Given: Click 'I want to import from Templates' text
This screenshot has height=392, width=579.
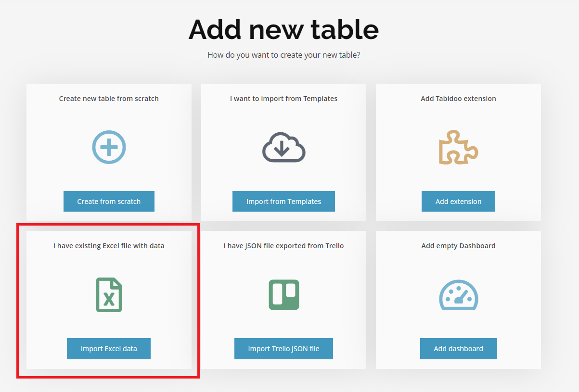Looking at the screenshot, I should 283,99.
